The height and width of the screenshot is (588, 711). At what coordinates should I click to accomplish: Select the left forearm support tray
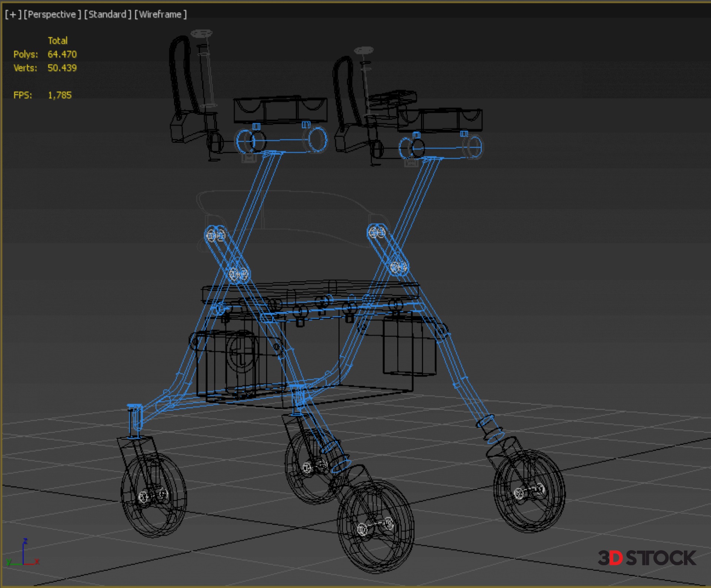tap(280, 110)
